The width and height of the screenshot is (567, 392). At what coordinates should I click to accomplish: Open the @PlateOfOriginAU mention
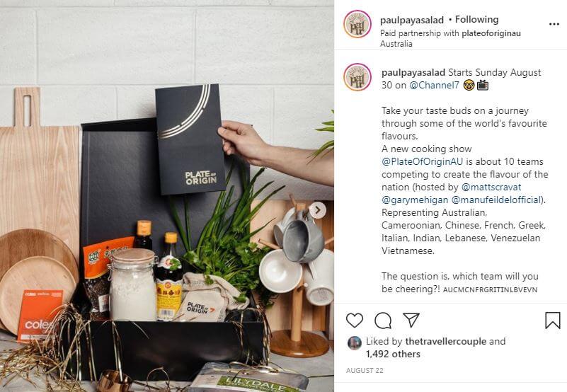coord(422,161)
